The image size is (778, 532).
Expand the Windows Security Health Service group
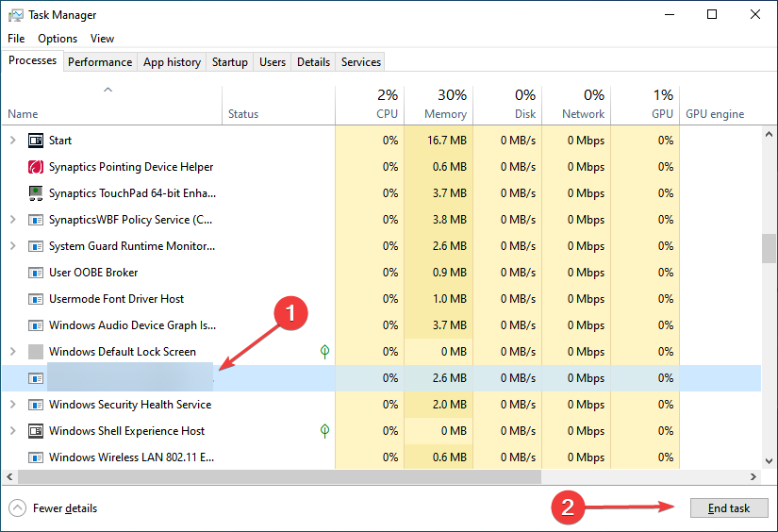pos(13,405)
